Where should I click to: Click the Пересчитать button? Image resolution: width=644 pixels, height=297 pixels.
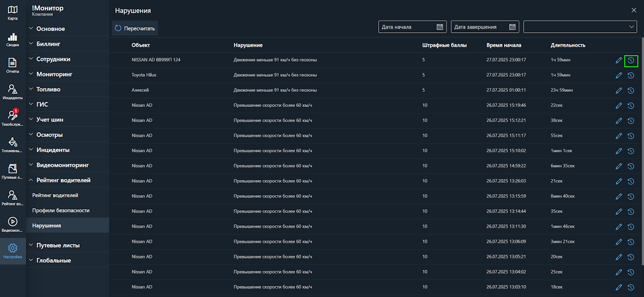[x=135, y=29]
